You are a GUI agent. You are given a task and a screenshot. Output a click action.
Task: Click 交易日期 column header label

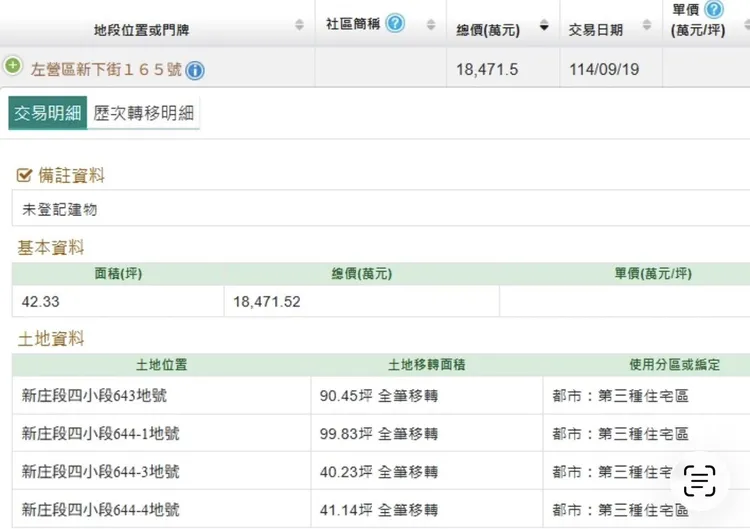tap(596, 30)
